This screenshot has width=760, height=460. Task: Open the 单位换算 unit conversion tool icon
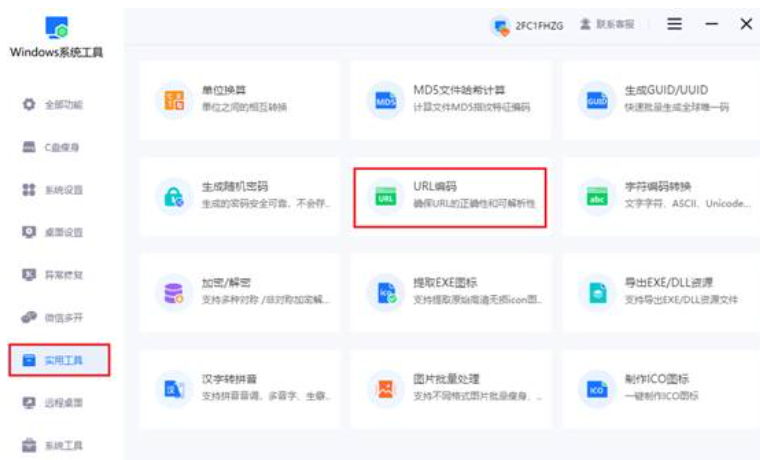174,99
